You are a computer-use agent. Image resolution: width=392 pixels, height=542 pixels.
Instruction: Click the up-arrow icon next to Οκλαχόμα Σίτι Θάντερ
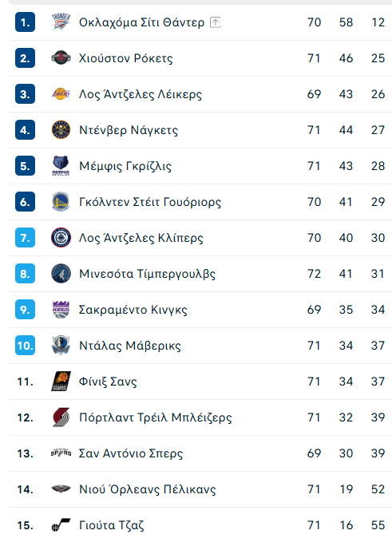pyautogui.click(x=215, y=22)
